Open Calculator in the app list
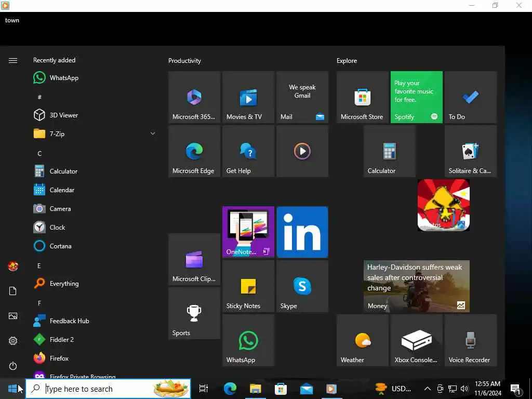 tap(95, 171)
